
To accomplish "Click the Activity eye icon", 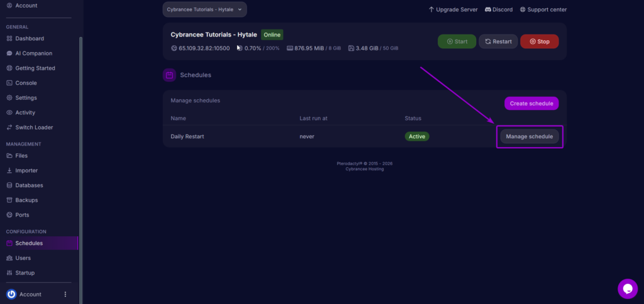I will [x=9, y=112].
